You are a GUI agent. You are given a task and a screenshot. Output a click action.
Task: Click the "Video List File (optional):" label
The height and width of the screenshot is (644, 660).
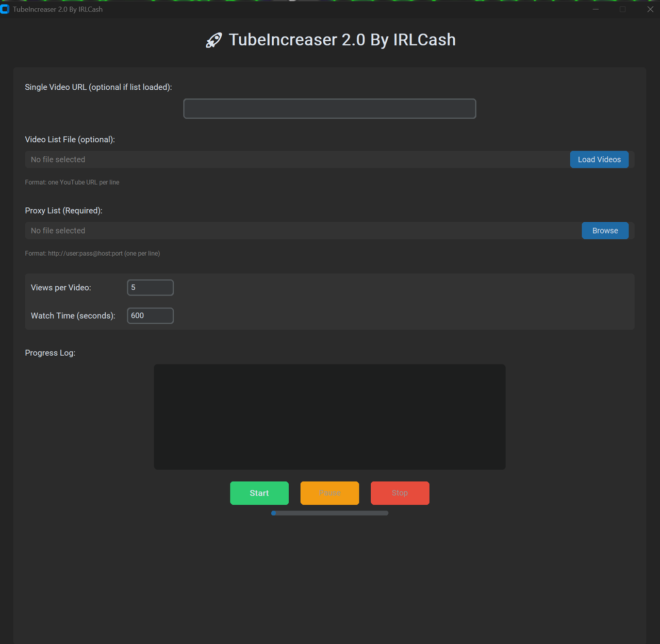click(x=70, y=139)
